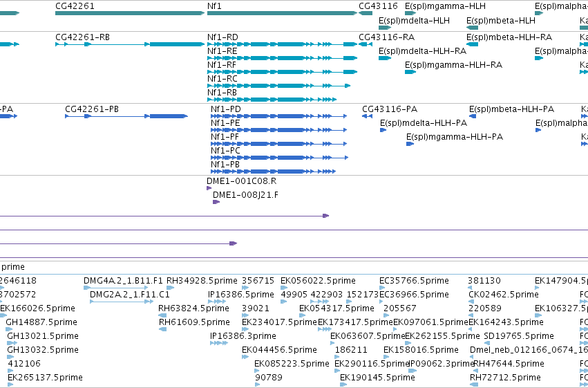Viewport: 588px width, 388px height.
Task: Click E(spl)mdelta-HLH-PA protein
Action: point(383,130)
